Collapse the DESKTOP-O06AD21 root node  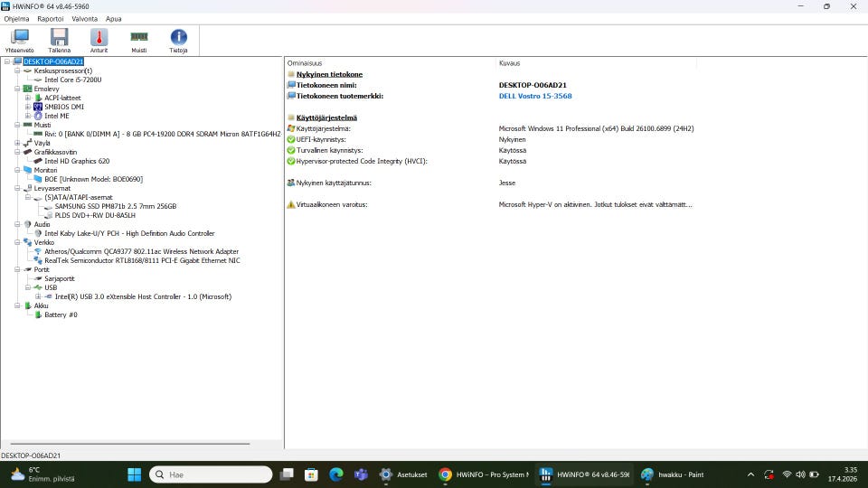(7, 61)
